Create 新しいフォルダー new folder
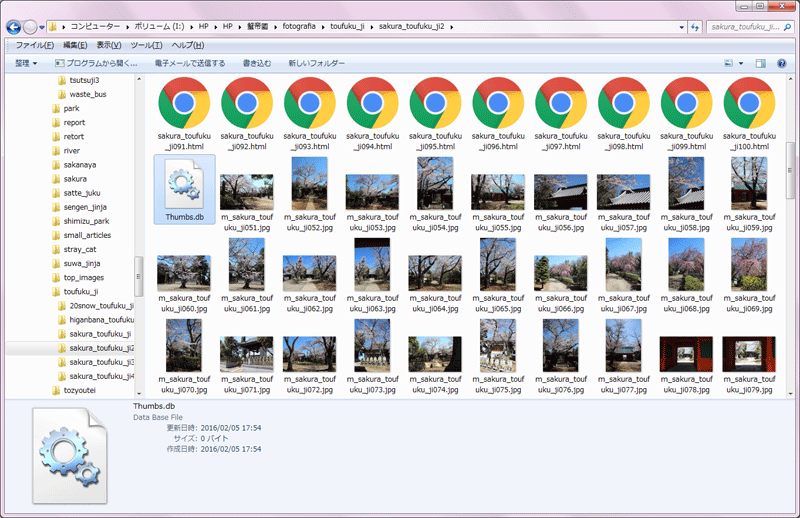The image size is (800, 518). tap(316, 63)
